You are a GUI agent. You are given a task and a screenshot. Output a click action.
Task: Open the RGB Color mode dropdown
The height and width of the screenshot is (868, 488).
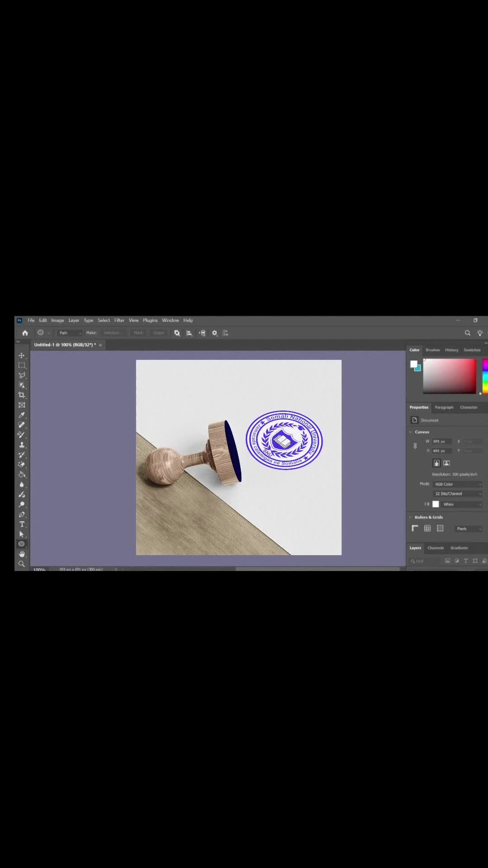pos(458,484)
